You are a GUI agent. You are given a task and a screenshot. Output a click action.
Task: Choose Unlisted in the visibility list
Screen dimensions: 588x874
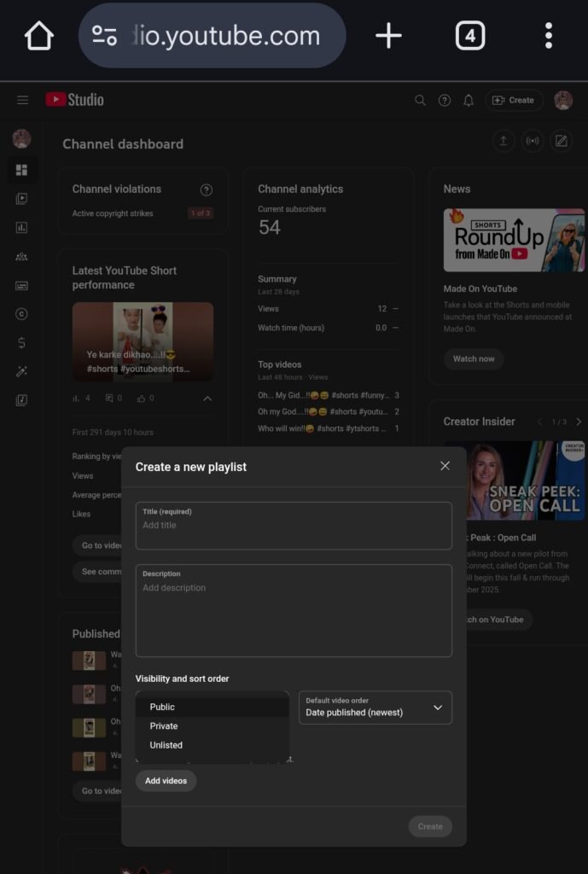(x=212, y=745)
